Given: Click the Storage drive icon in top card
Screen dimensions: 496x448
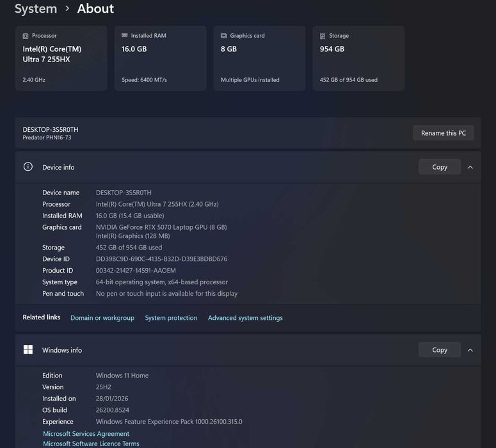Looking at the screenshot, I should pos(323,36).
